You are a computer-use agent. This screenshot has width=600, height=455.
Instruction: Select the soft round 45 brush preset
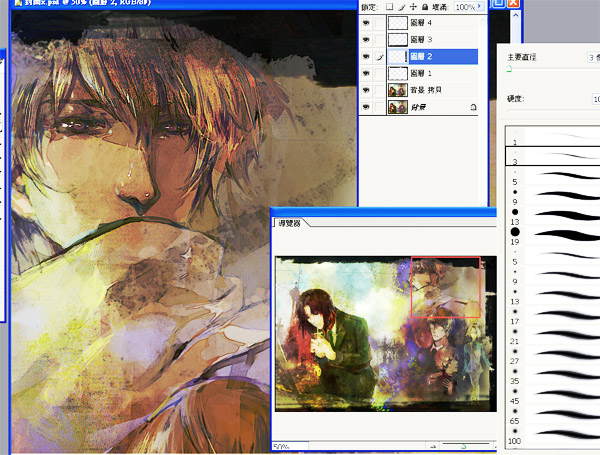553,395
